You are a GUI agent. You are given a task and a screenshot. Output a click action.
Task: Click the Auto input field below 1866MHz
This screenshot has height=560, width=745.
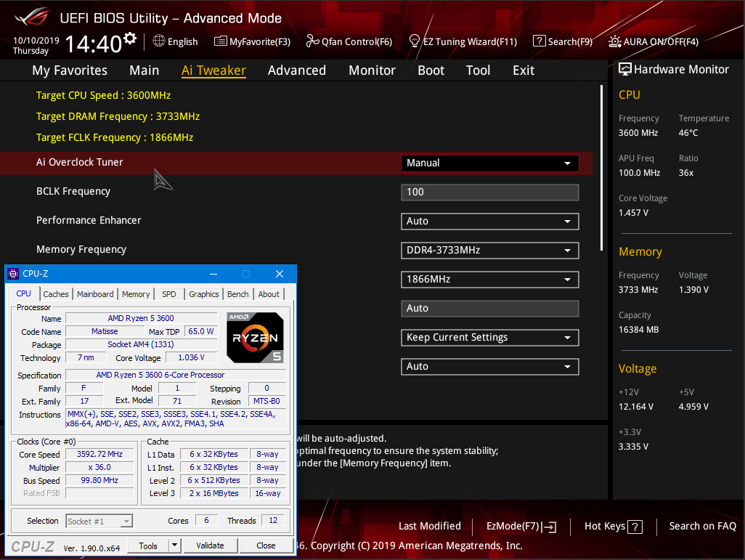[490, 308]
